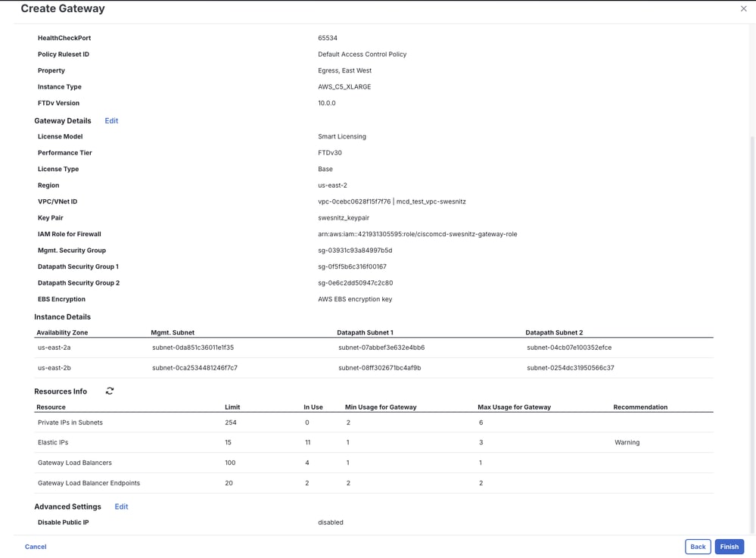Click subnet-08ff302671bc4af9b datapath cell
Screen dimensions: 756x558
point(379,368)
